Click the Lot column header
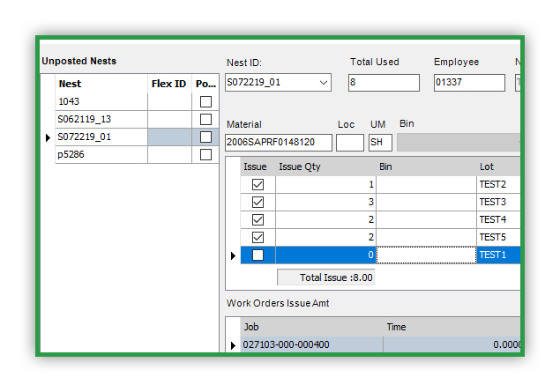The image size is (560, 392). coord(498,166)
